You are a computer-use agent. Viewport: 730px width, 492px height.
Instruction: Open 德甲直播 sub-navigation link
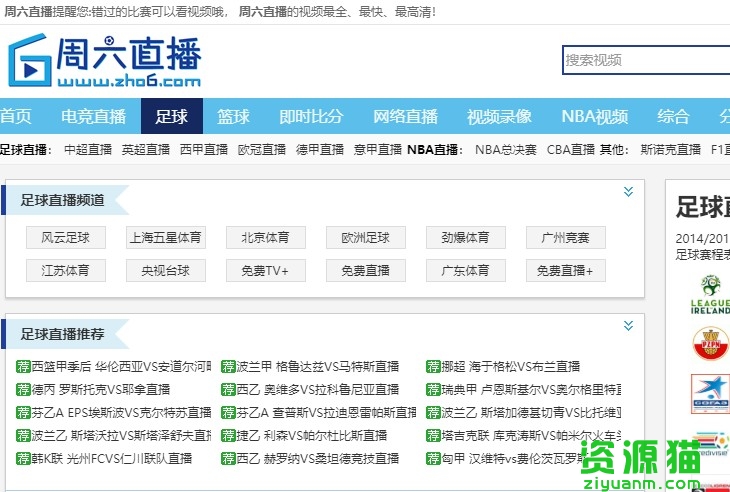pyautogui.click(x=320, y=149)
